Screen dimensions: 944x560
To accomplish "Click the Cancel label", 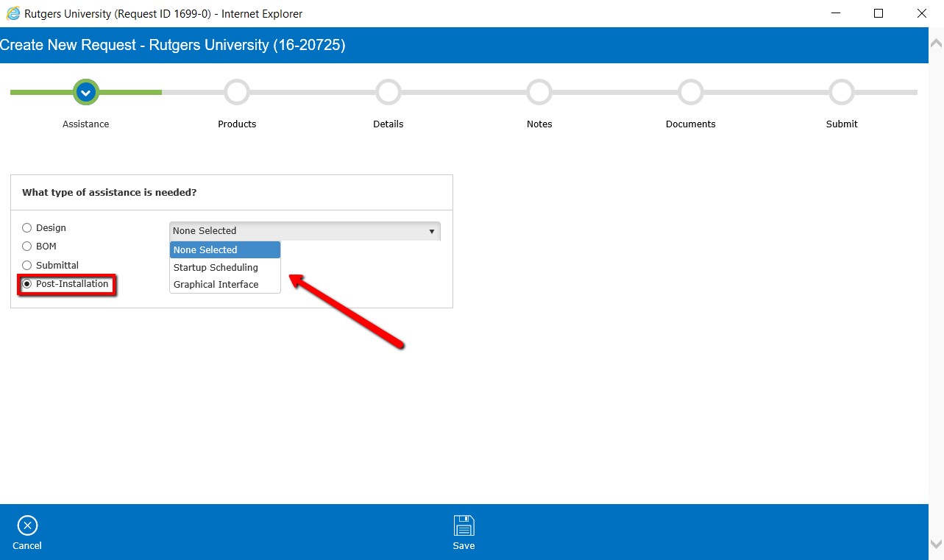I will click(x=27, y=546).
